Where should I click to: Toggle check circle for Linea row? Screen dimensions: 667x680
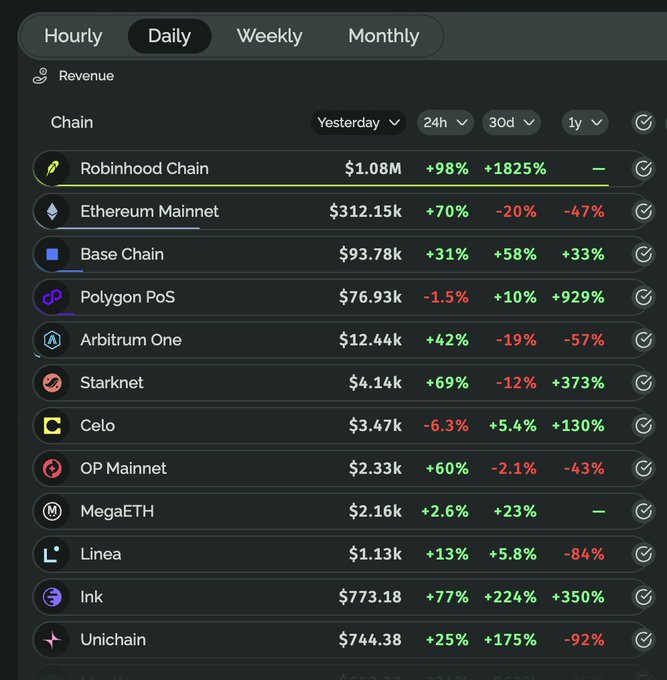pyautogui.click(x=643, y=554)
